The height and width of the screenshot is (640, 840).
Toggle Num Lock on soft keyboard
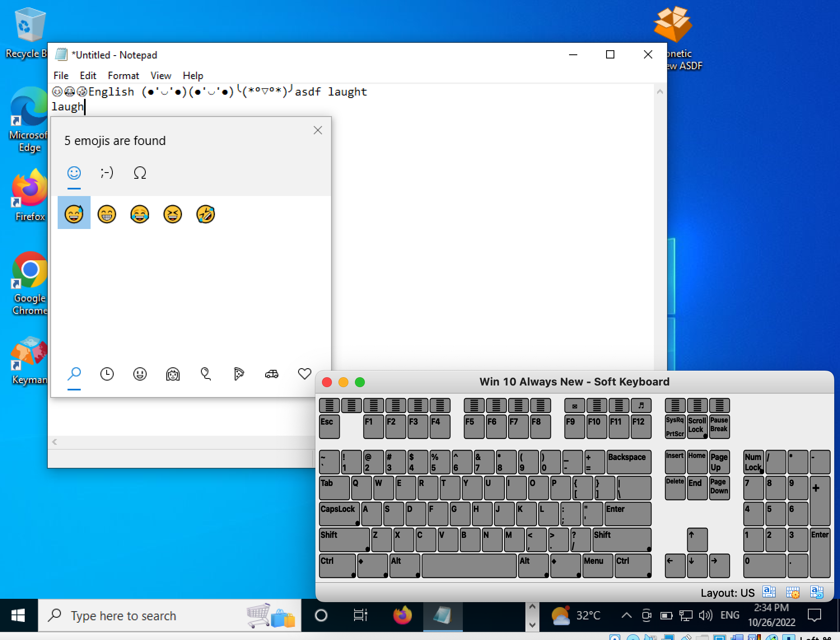753,462
